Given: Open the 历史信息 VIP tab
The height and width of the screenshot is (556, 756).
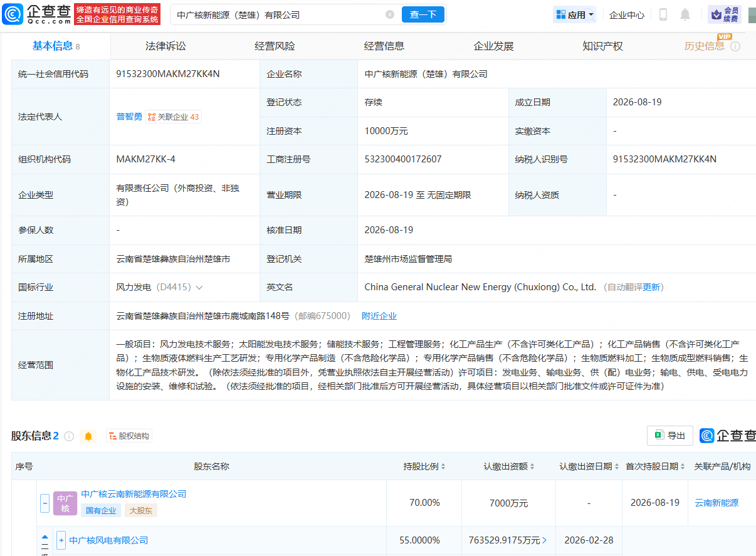Looking at the screenshot, I should click(x=705, y=46).
